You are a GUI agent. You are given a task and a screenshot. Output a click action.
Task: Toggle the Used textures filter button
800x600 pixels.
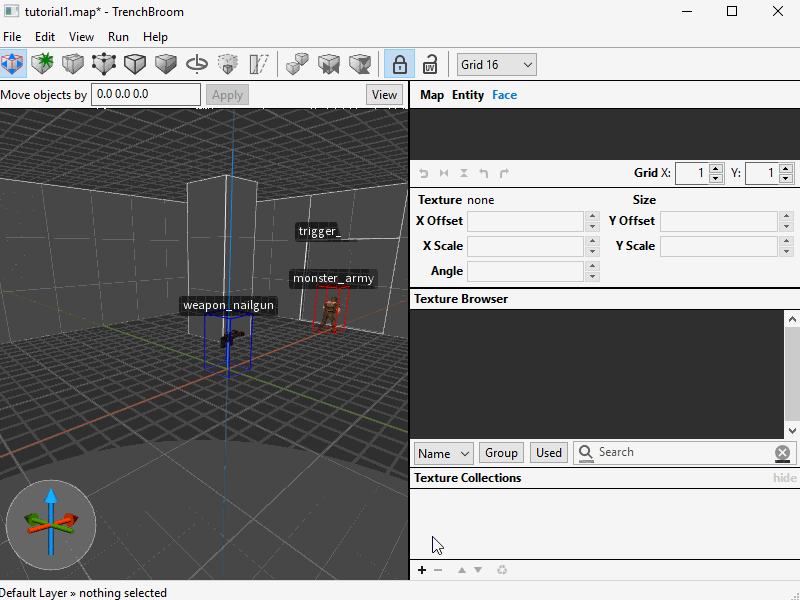pos(548,453)
